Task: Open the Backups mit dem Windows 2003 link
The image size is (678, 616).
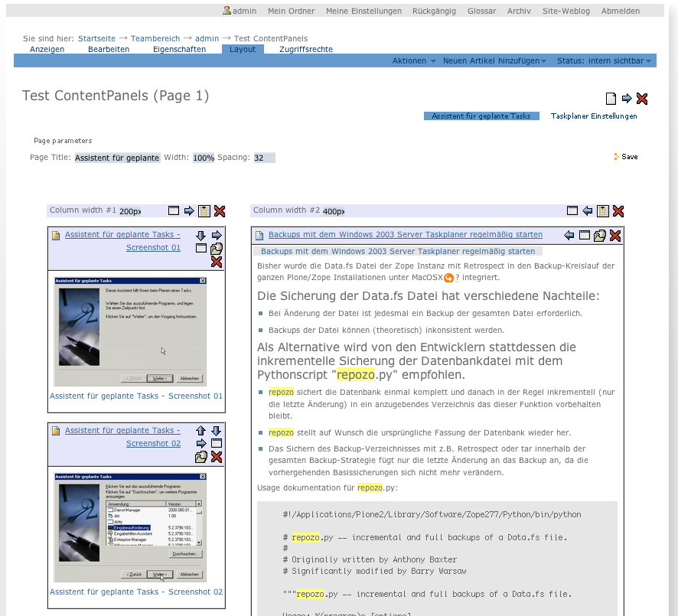Action: [405, 235]
